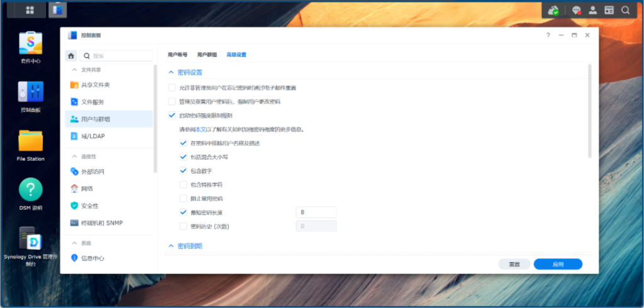This screenshot has width=644, height=308.
Task: Click the password history count field
Action: (316, 226)
